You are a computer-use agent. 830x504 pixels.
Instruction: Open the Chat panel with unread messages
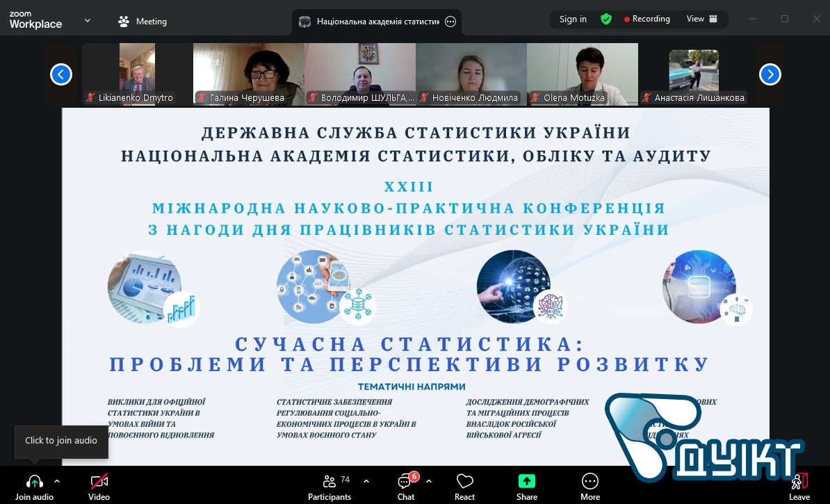point(405,482)
